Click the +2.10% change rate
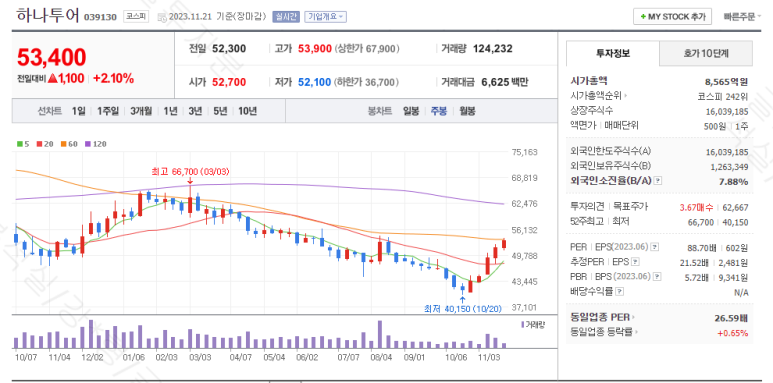This screenshot has height=383, width=773. click(x=113, y=78)
